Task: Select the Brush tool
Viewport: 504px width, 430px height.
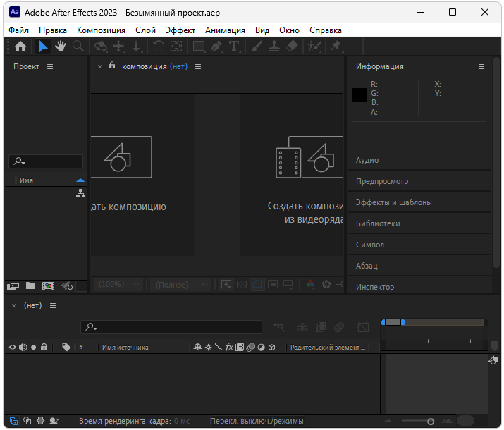Action: point(257,47)
